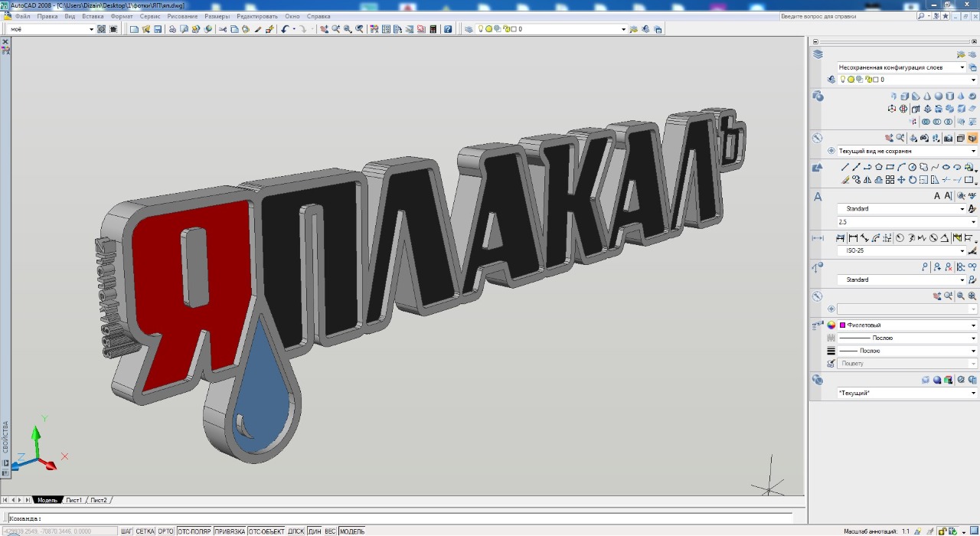This screenshot has width=980, height=536.
Task: Select the Rotate tool in modify panel
Action: [913, 180]
